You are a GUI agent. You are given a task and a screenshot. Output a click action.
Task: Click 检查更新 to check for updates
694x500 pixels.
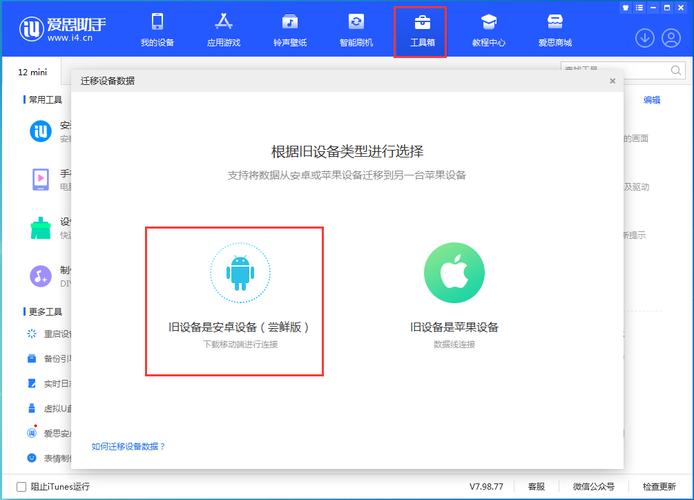(660, 487)
